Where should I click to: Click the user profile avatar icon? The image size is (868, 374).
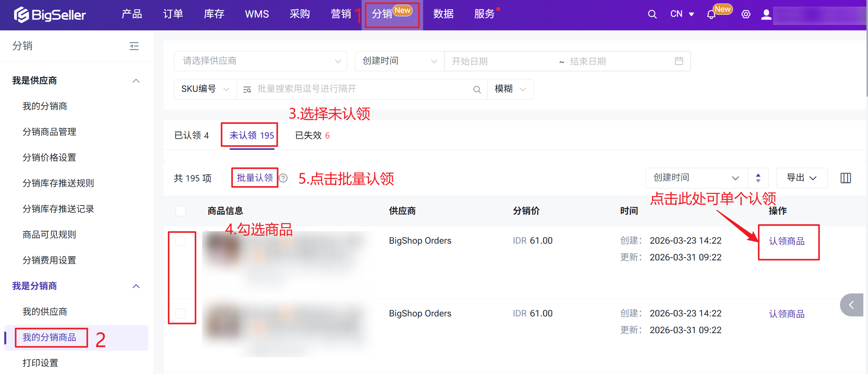tap(766, 14)
